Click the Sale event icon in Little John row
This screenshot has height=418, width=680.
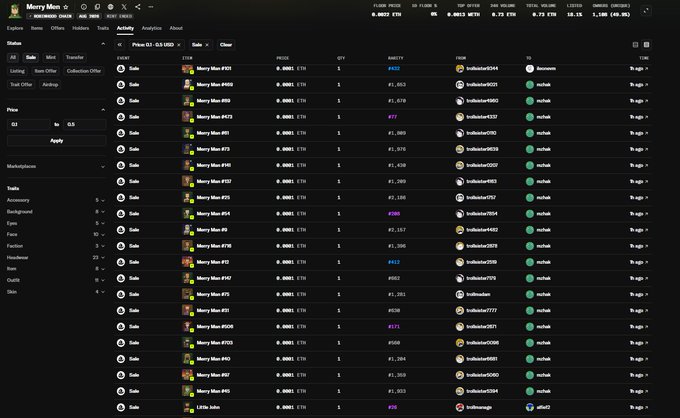(121, 407)
